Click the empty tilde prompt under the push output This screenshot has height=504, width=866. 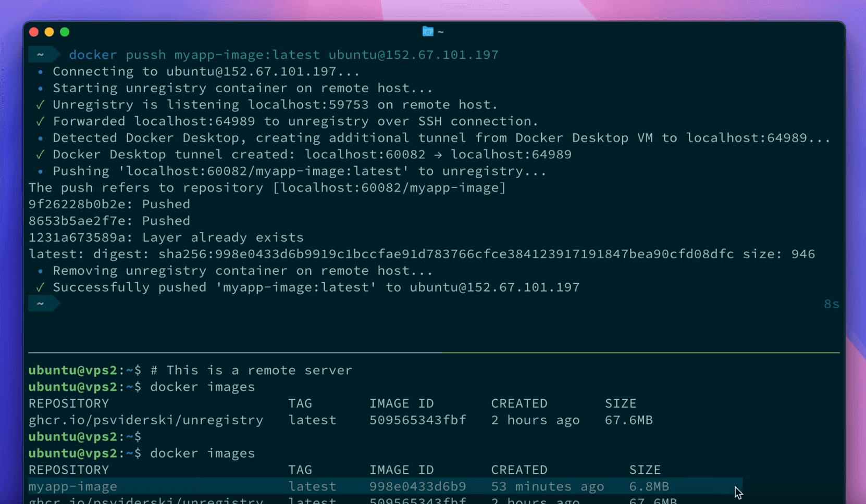coord(41,304)
